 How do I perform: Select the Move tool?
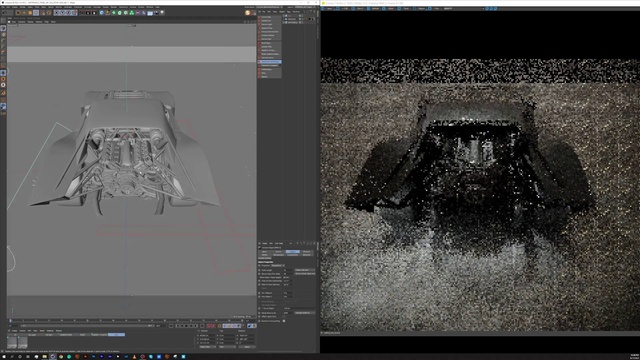pyautogui.click(x=24, y=13)
